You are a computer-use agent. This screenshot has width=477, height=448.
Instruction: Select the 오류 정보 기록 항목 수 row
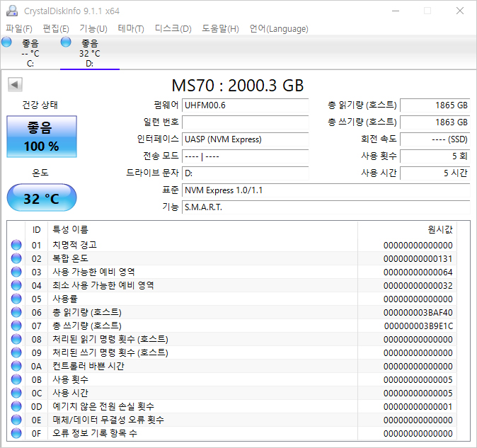tap(232, 433)
